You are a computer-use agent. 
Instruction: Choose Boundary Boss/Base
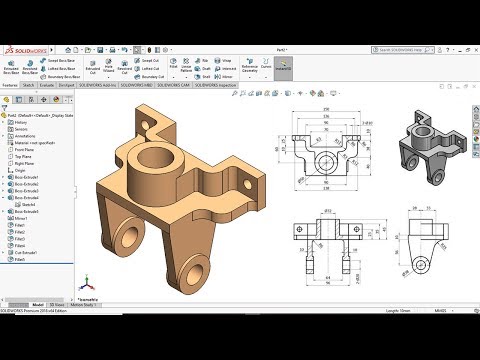click(60, 77)
